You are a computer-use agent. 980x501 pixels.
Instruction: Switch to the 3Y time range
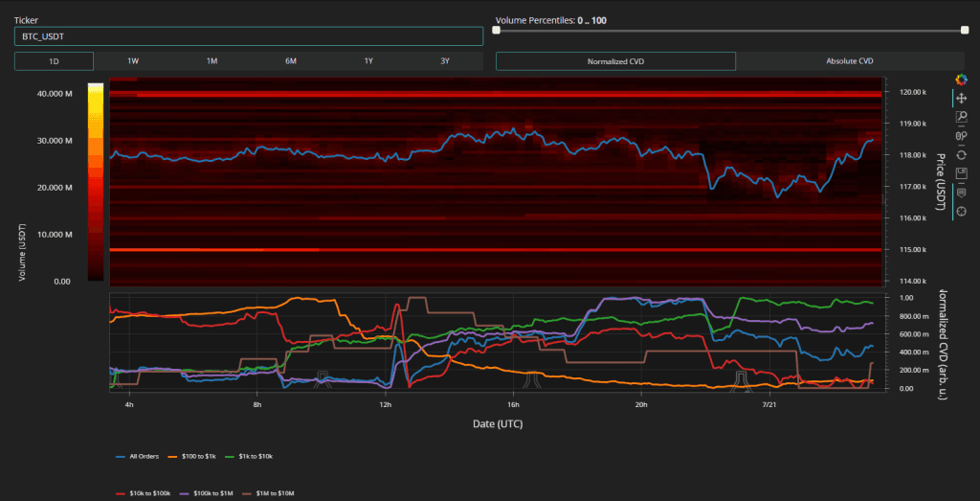(x=445, y=61)
